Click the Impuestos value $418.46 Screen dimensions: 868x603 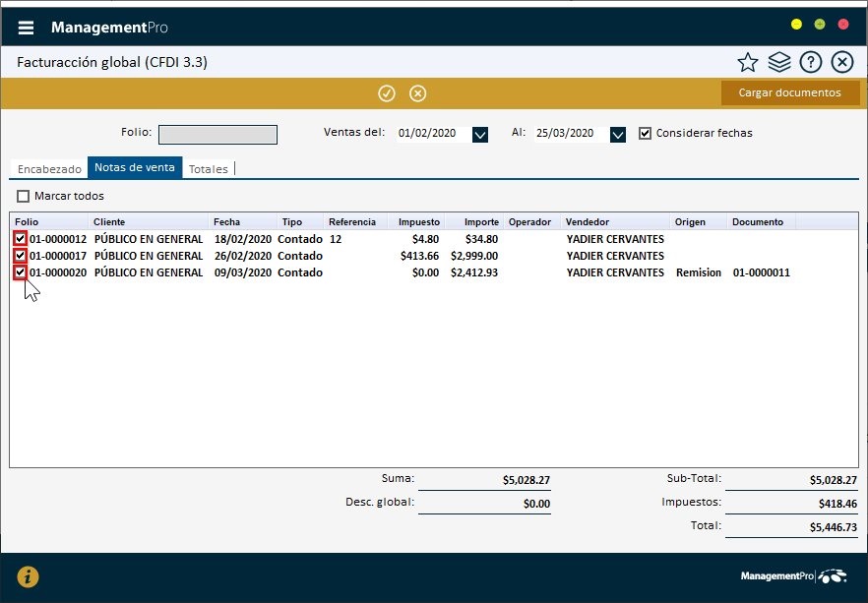tap(838, 504)
